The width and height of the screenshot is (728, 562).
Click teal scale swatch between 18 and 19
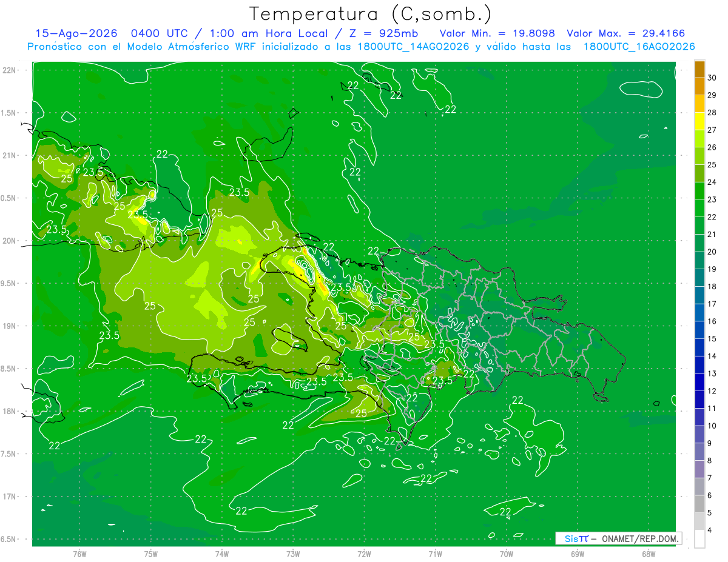coord(699,278)
